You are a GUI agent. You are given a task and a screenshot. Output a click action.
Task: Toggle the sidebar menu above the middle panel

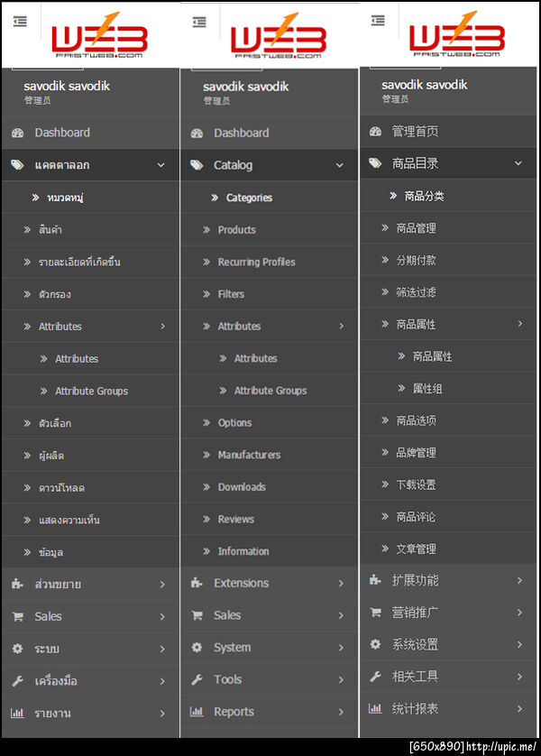pyautogui.click(x=199, y=23)
